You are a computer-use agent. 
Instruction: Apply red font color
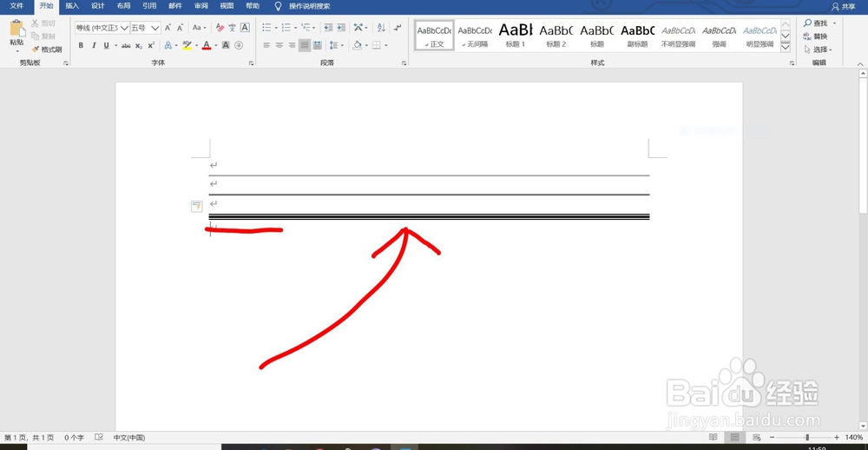pos(207,45)
